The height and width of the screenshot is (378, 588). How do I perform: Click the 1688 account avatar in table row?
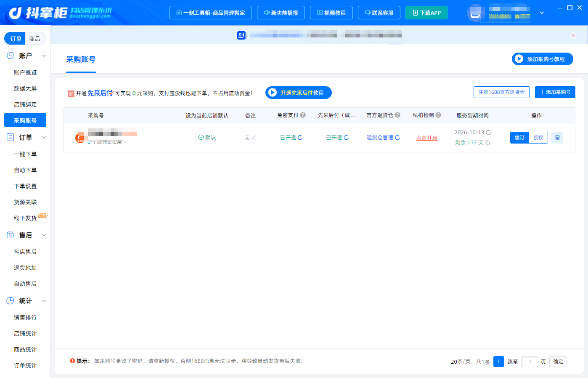tap(79, 138)
